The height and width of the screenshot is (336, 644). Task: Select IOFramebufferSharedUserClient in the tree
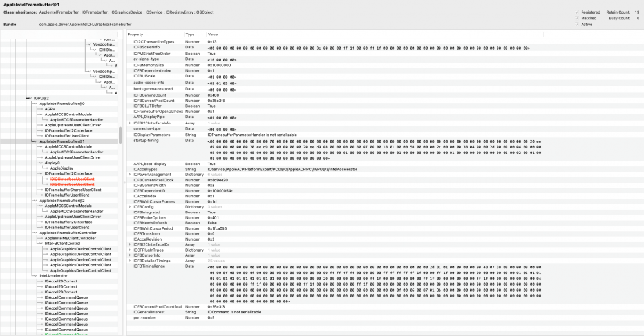tap(73, 190)
